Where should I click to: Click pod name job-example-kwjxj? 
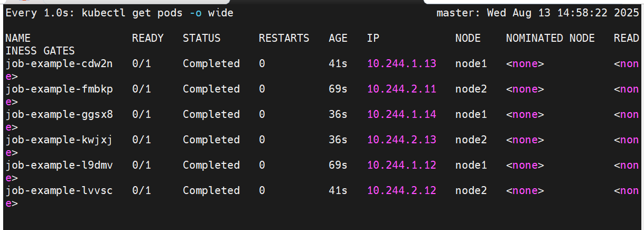click(59, 140)
